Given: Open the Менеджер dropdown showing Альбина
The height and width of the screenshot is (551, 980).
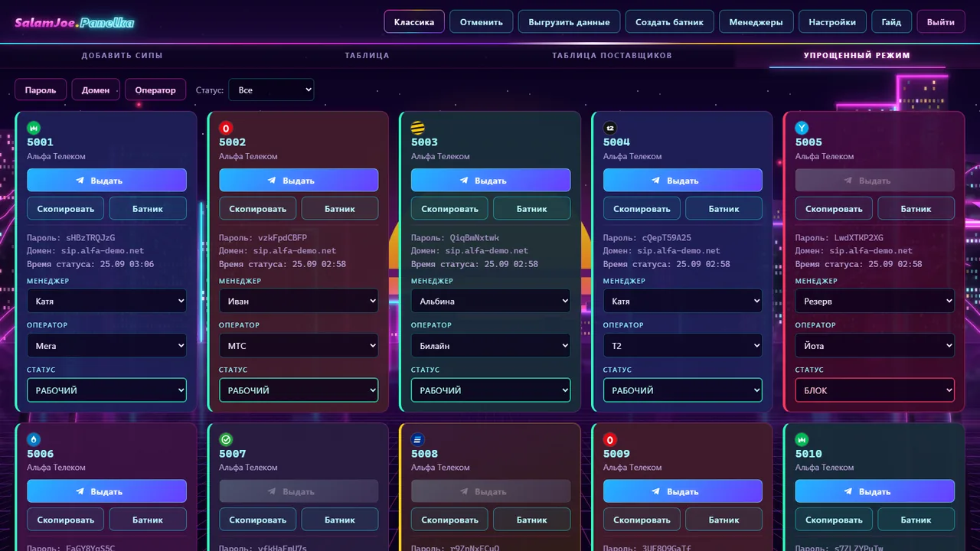Looking at the screenshot, I should pos(491,301).
